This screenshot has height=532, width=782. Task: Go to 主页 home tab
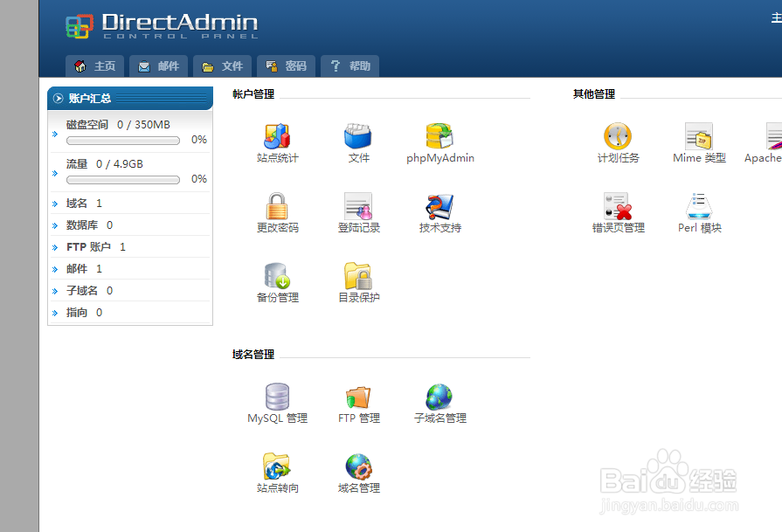tap(94, 66)
